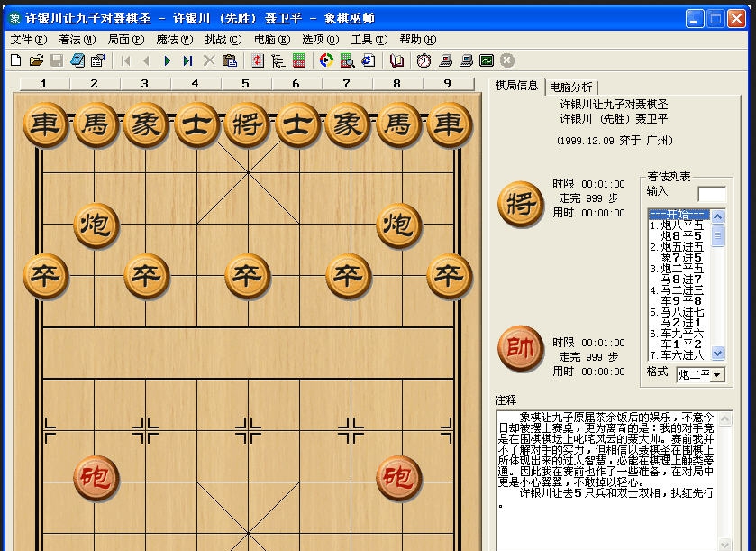Open the timer settings clock icon
Screen dimensions: 756x551
coord(424,60)
